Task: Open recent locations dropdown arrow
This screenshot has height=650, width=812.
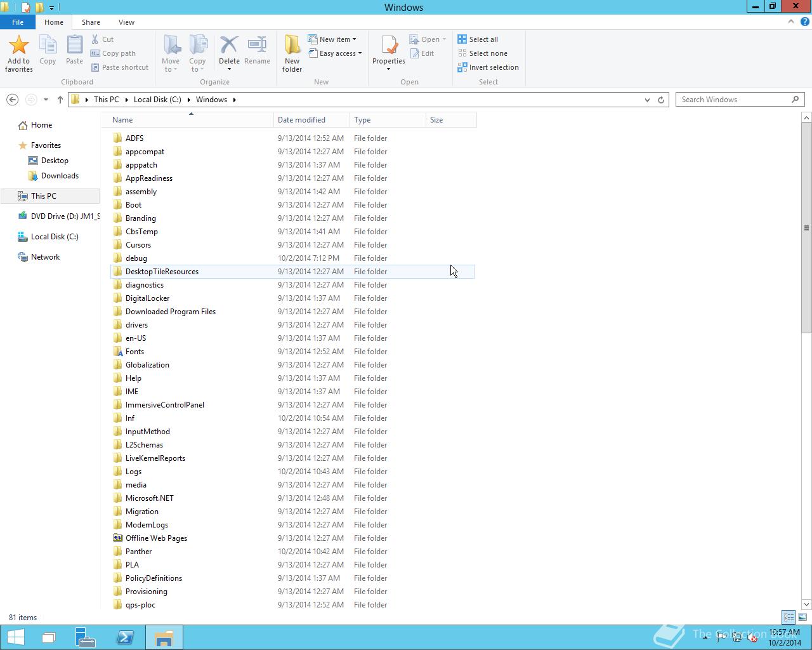Action: pyautogui.click(x=46, y=100)
